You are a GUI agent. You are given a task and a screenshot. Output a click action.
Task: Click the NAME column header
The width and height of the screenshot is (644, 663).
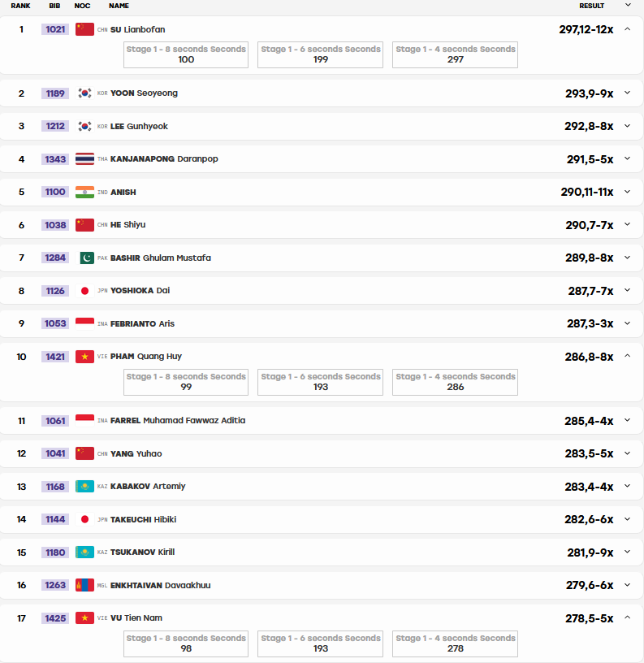[119, 6]
